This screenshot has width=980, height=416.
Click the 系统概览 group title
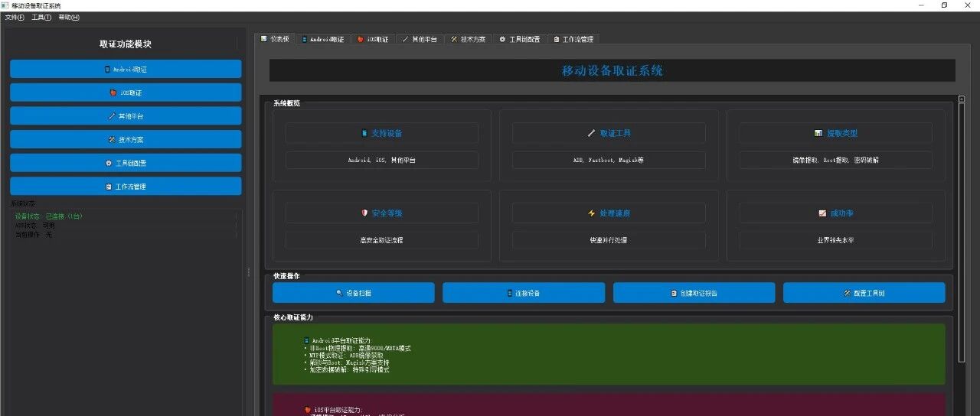[287, 103]
